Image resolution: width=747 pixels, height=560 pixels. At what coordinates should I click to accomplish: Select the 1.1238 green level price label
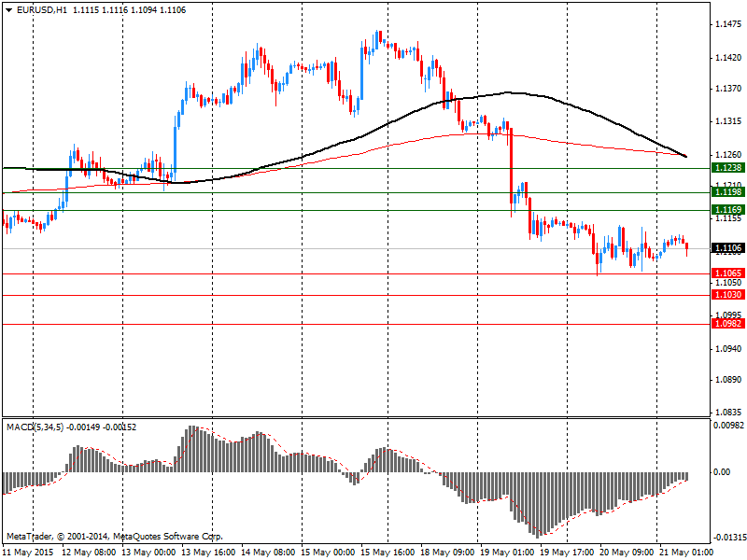(x=727, y=168)
